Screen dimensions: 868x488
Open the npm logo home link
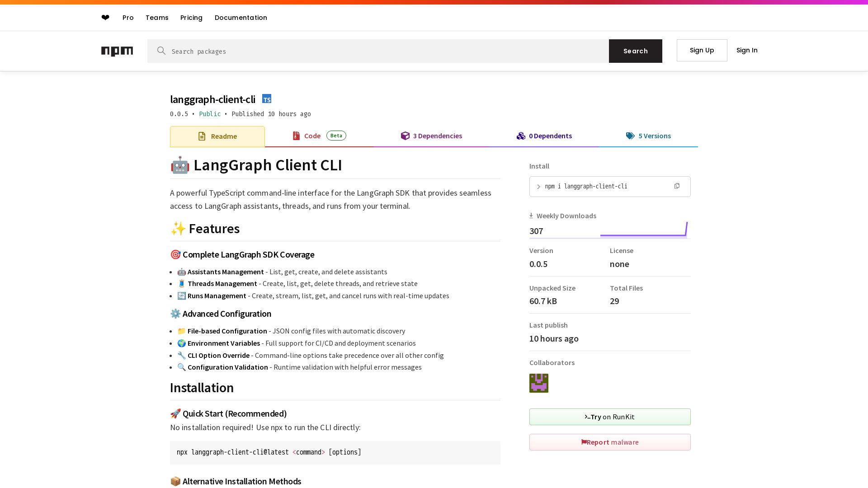[x=117, y=51]
